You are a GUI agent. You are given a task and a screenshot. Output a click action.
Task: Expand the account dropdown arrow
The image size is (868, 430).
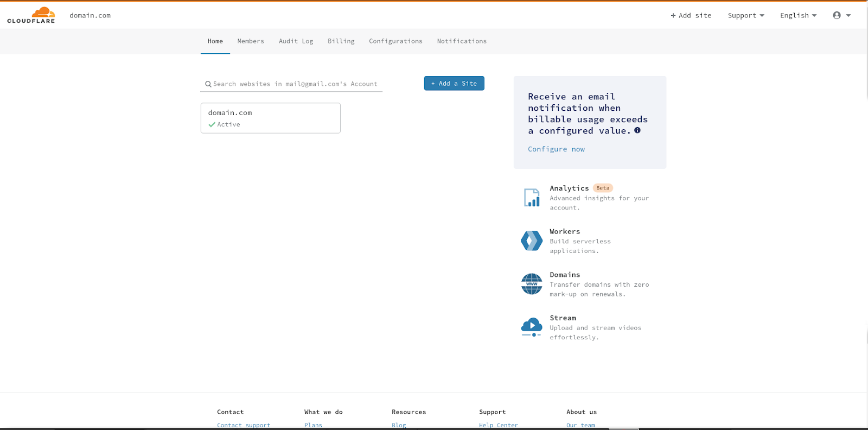click(848, 15)
